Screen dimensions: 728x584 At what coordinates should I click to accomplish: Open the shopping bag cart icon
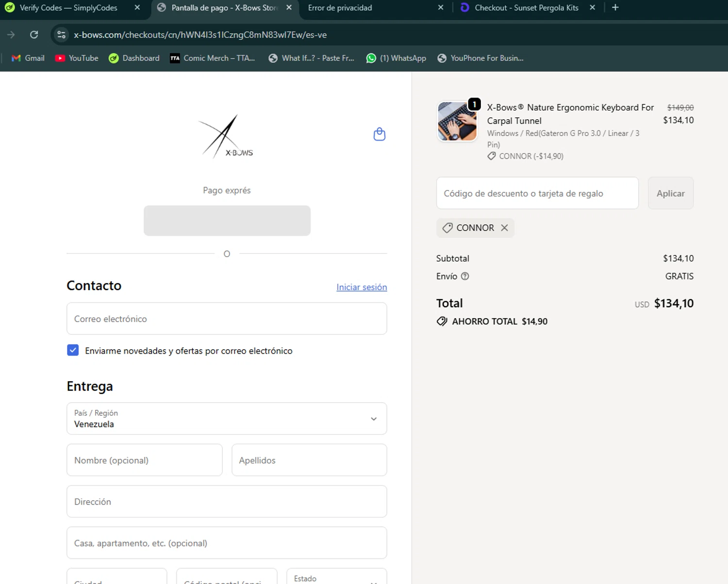point(379,134)
